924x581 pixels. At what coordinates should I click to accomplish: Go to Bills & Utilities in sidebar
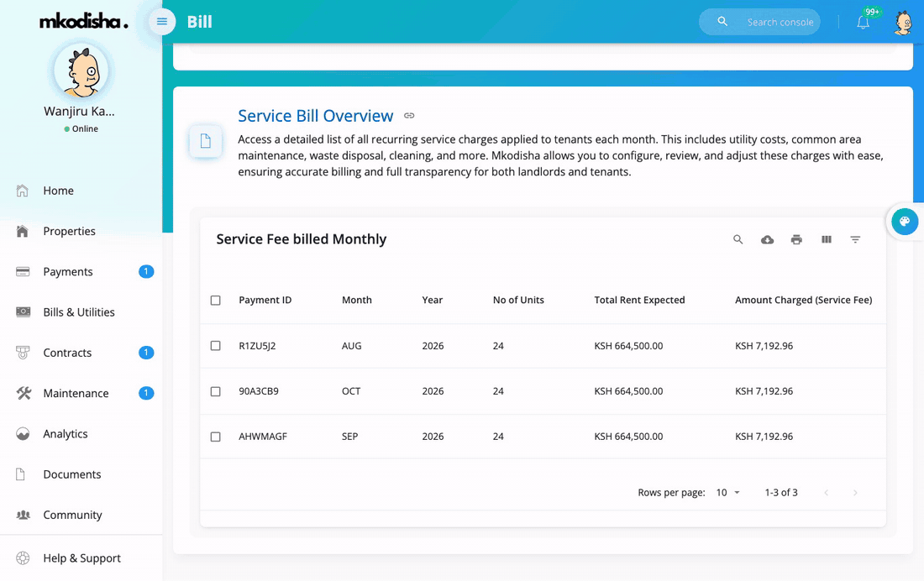pyautogui.click(x=79, y=312)
